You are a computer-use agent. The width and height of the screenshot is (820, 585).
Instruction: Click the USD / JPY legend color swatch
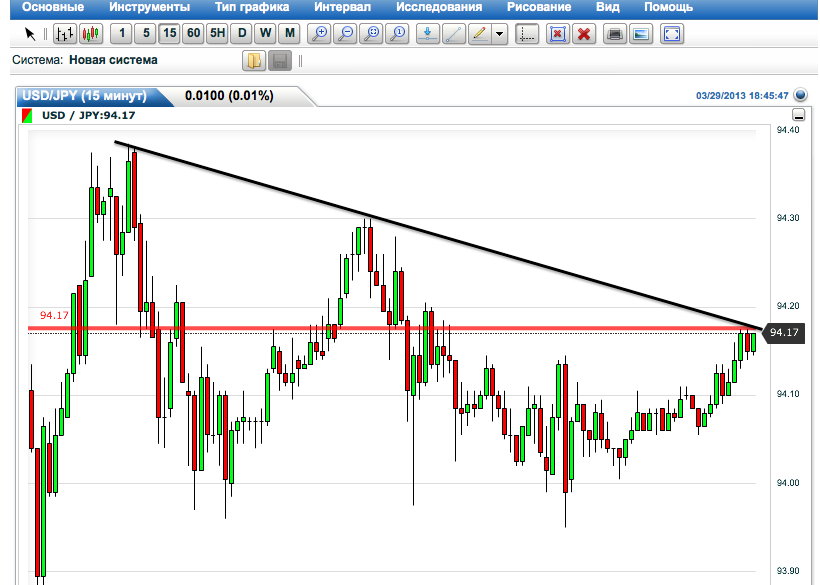pyautogui.click(x=27, y=116)
